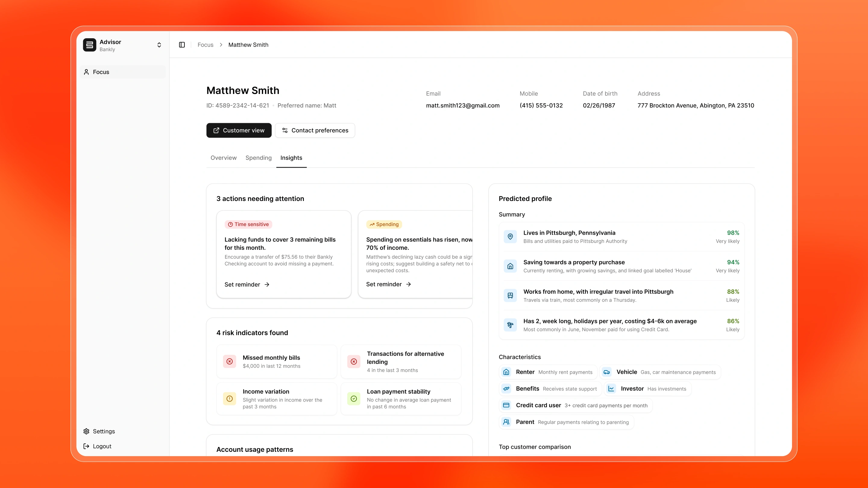Click the location pin icon for Pittsburgh
The height and width of the screenshot is (488, 868).
point(510,237)
